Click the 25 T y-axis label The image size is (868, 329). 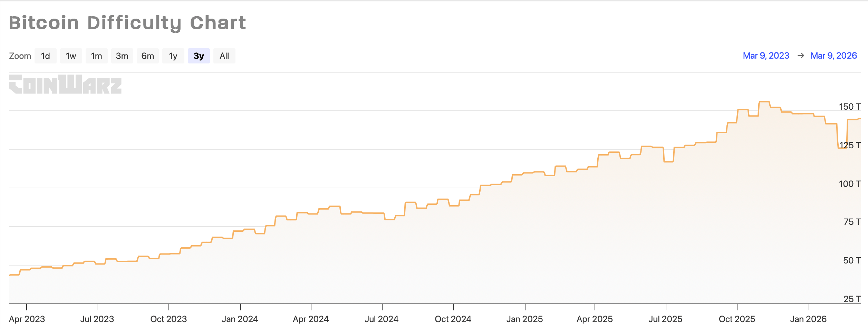851,299
